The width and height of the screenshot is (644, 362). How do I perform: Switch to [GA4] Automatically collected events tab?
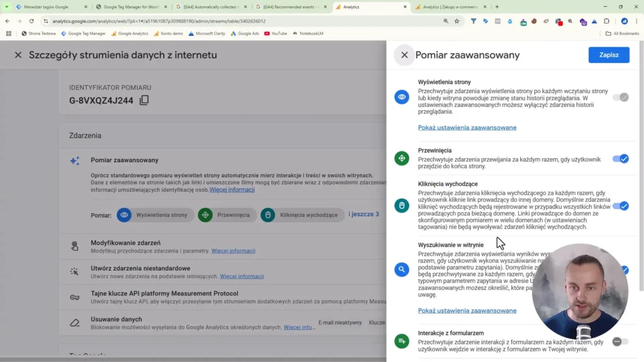[x=211, y=7]
